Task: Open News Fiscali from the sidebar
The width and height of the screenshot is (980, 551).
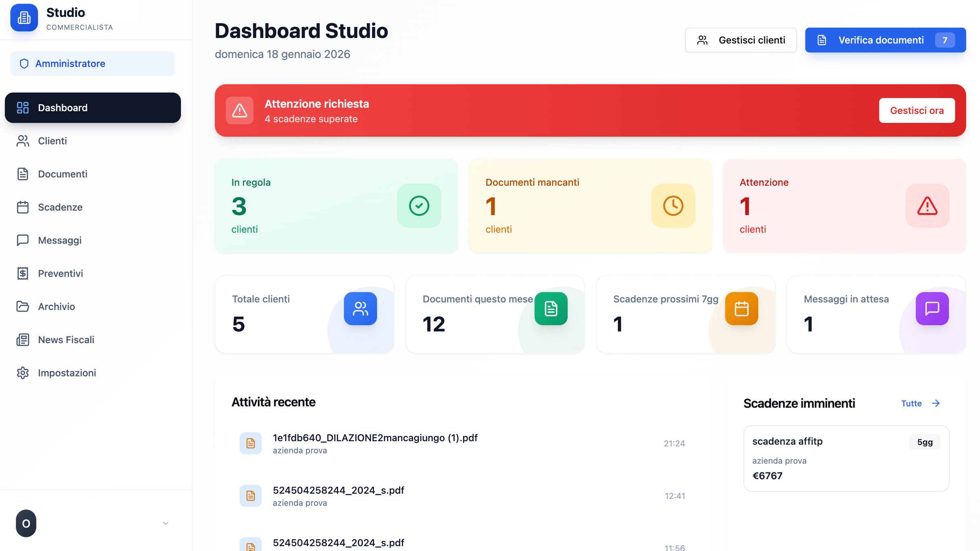Action: (x=66, y=340)
